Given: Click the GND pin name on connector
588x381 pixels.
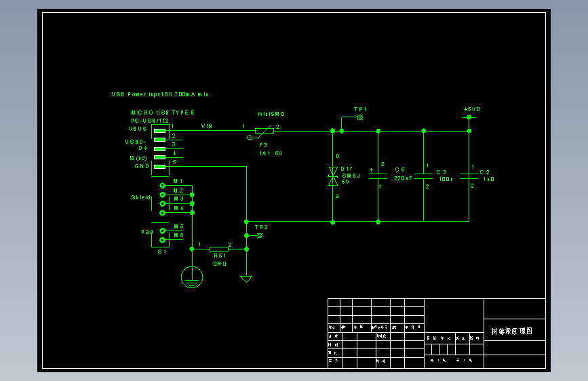Looking at the screenshot, I should coord(142,166).
